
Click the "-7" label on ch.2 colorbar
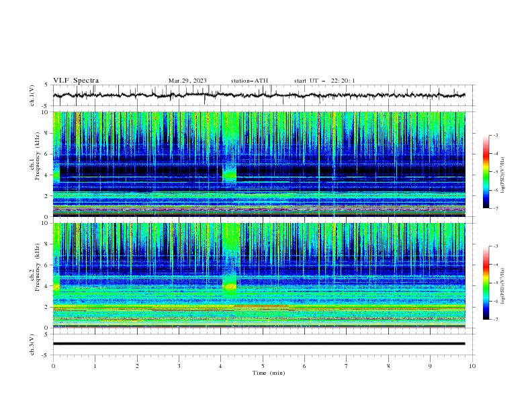coord(495,320)
